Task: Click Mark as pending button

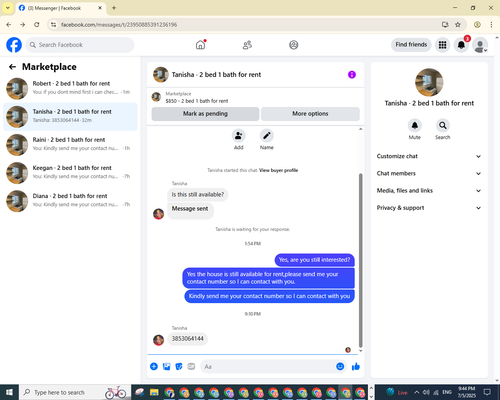Action: click(x=205, y=114)
